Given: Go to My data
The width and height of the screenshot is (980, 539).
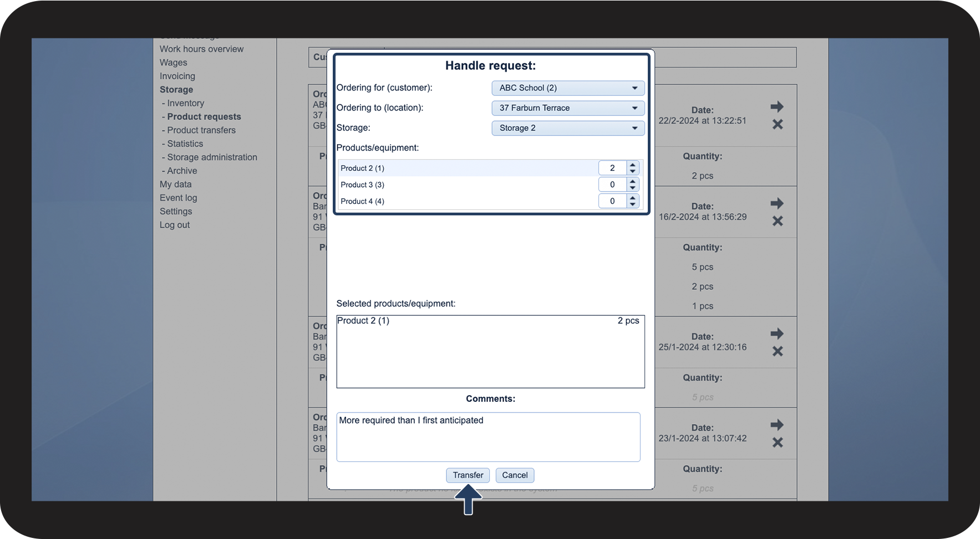Looking at the screenshot, I should click(176, 184).
